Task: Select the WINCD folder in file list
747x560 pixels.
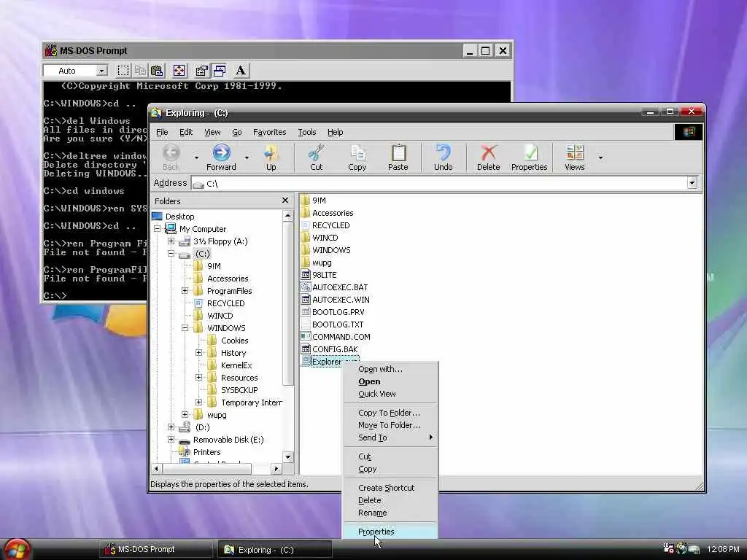Action: [x=325, y=238]
